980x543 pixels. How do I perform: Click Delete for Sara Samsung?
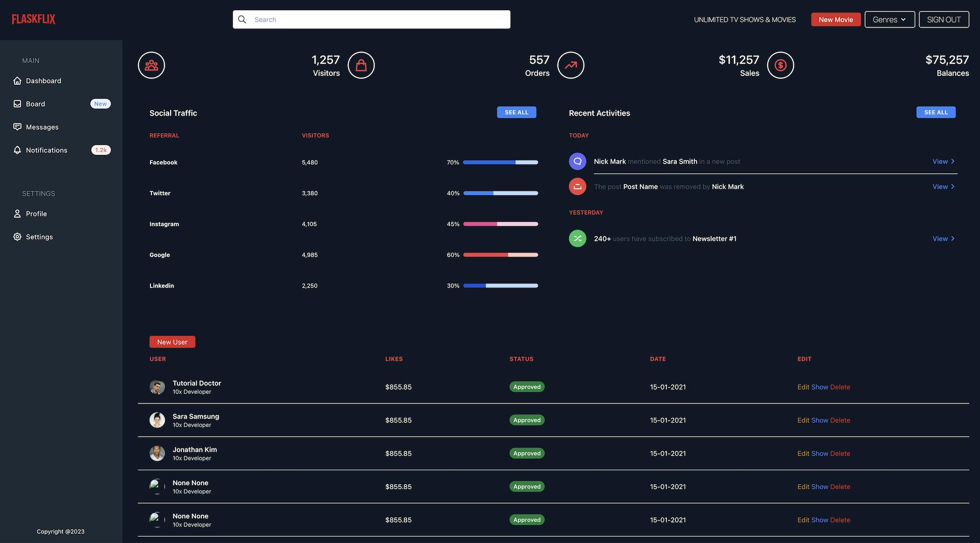840,420
